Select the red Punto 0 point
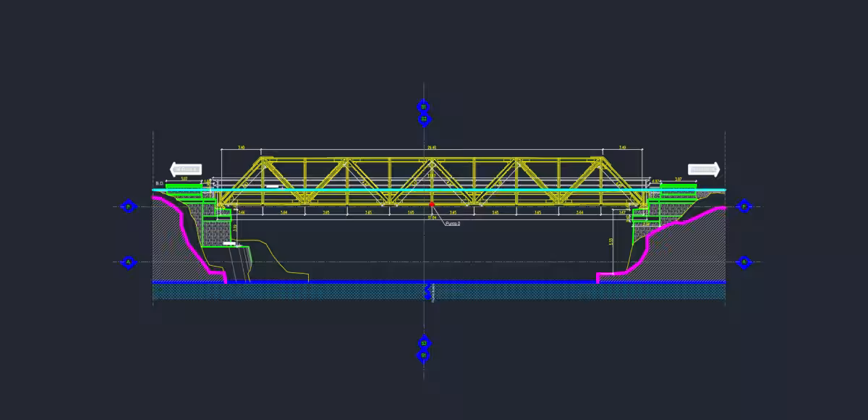 point(432,204)
